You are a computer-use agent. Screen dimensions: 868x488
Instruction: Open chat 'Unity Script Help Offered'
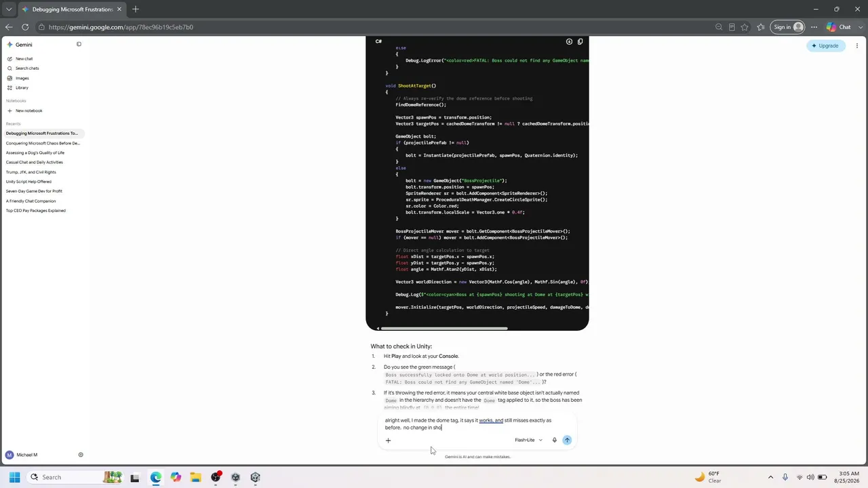(x=28, y=182)
